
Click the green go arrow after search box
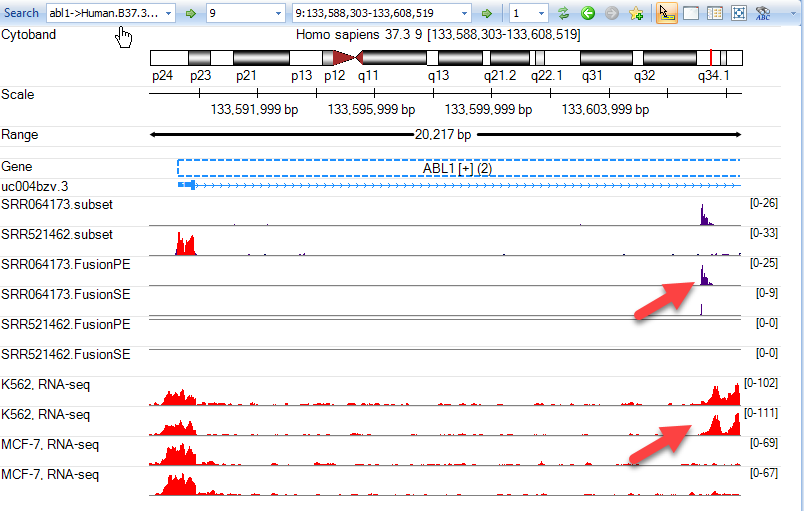pyautogui.click(x=191, y=13)
